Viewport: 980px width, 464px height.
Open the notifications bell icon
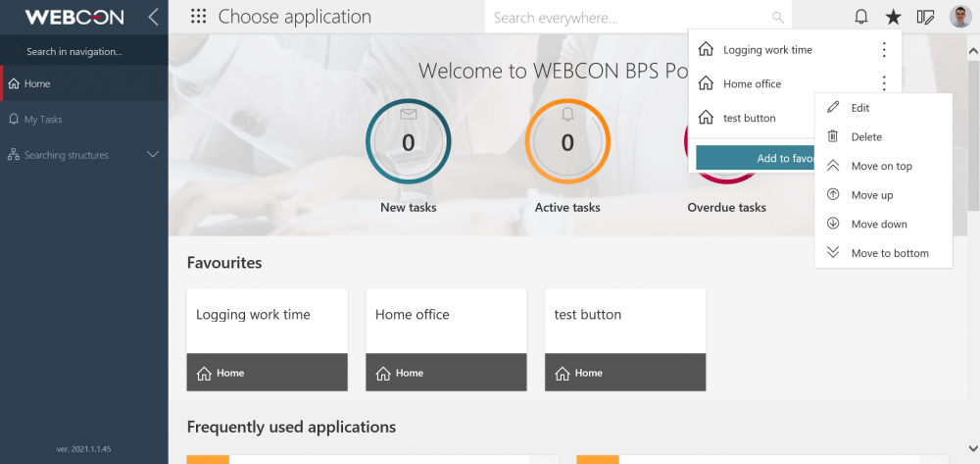pos(861,17)
